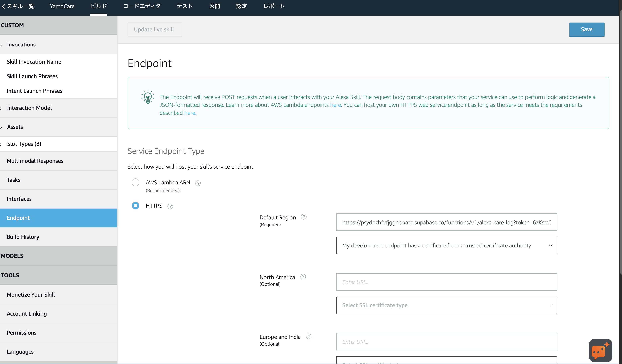Click the CUSTOM section header

pos(59,25)
